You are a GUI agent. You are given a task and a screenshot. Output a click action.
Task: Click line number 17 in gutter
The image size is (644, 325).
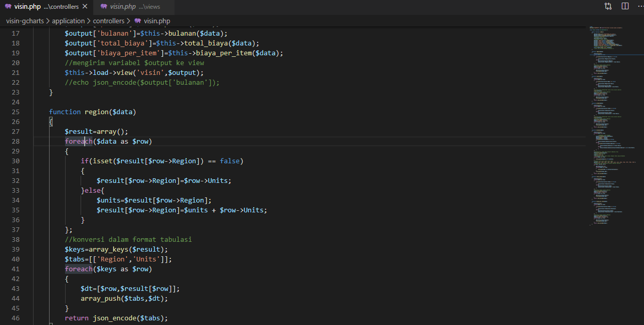click(x=15, y=33)
